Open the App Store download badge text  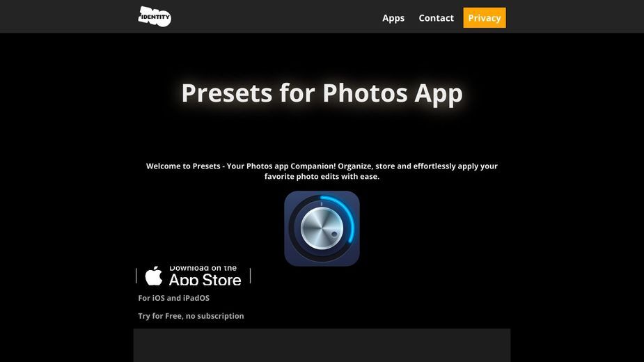click(x=205, y=280)
